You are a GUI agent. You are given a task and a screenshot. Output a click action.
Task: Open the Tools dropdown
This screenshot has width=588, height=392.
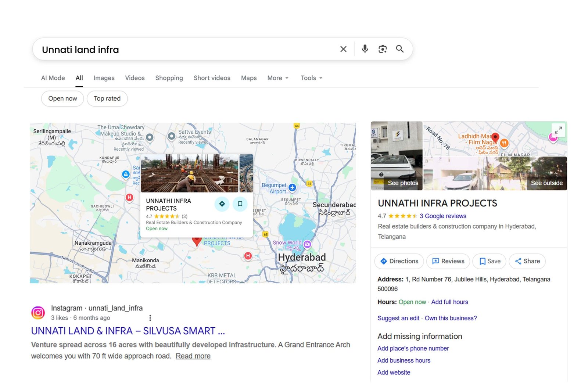[311, 78]
